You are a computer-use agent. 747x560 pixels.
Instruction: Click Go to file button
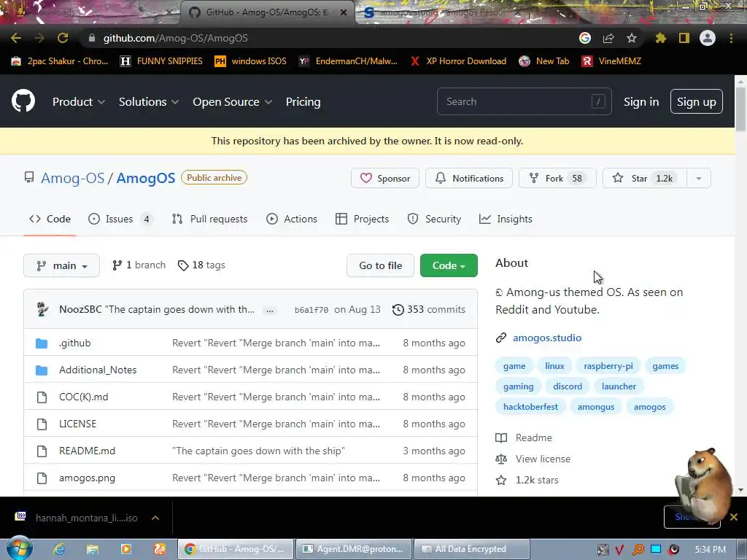pyautogui.click(x=380, y=265)
